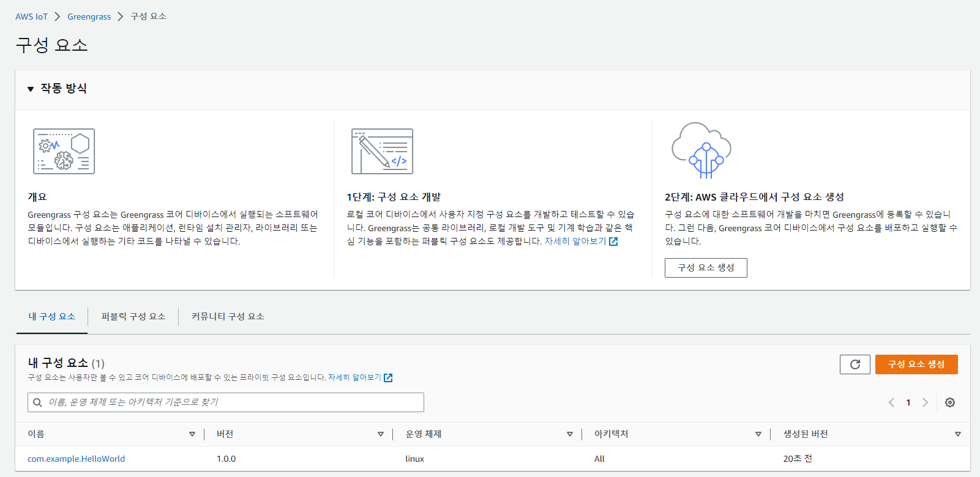Click the 이름 column header
The image size is (980, 477).
36,434
